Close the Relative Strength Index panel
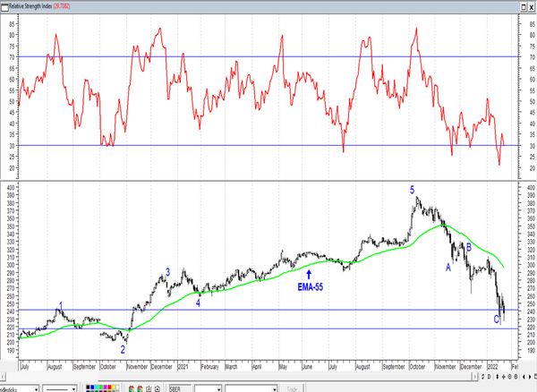Image resolution: width=537 pixels, height=392 pixels. [x=531, y=4]
